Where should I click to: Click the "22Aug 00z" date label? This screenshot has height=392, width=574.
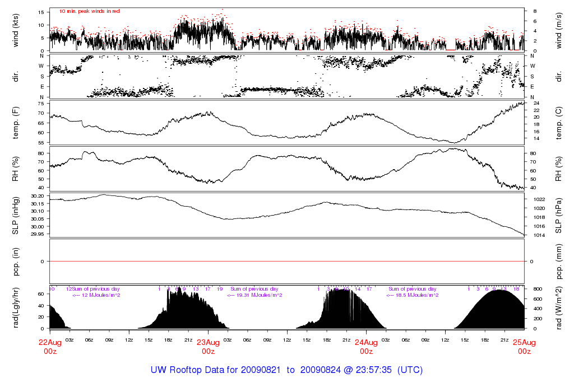[x=50, y=347]
